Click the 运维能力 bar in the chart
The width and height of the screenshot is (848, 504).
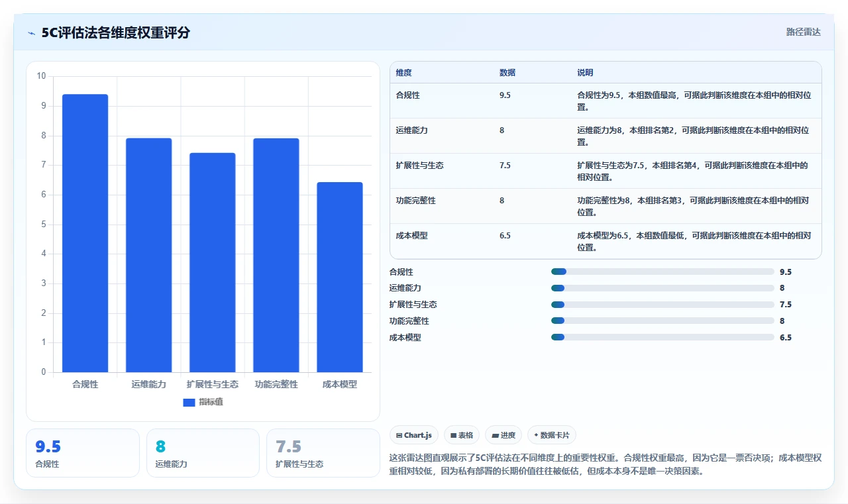[x=149, y=255]
